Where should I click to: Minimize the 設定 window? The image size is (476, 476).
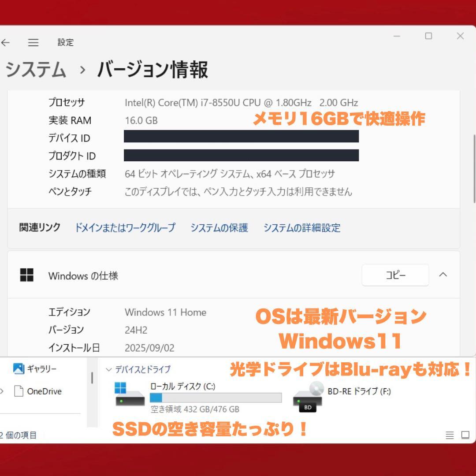[397, 36]
